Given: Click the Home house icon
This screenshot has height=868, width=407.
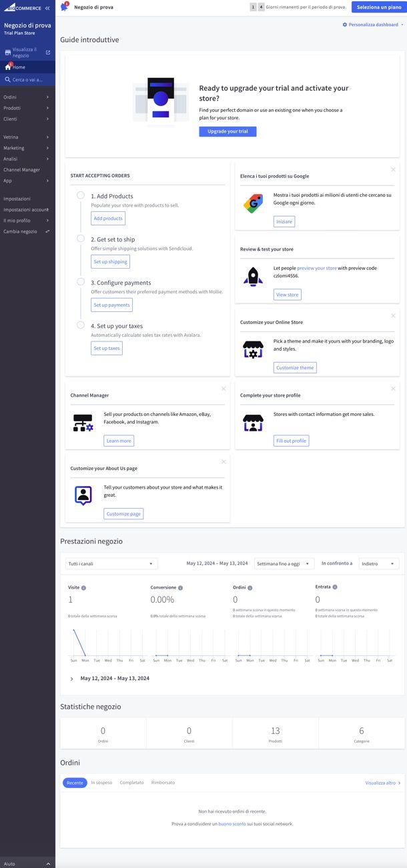Looking at the screenshot, I should click(8, 67).
